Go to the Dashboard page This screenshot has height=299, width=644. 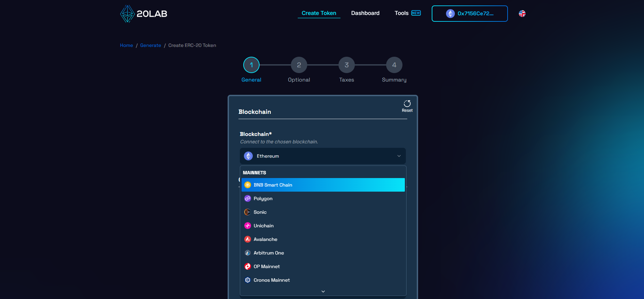(365, 13)
